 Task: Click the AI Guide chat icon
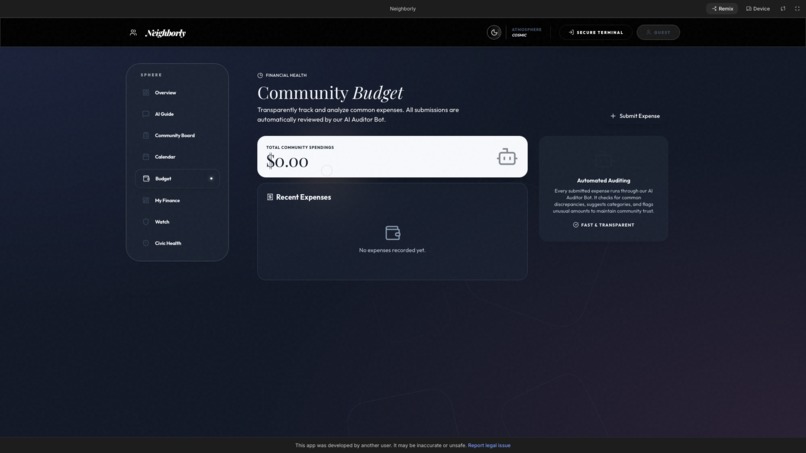pyautogui.click(x=146, y=114)
